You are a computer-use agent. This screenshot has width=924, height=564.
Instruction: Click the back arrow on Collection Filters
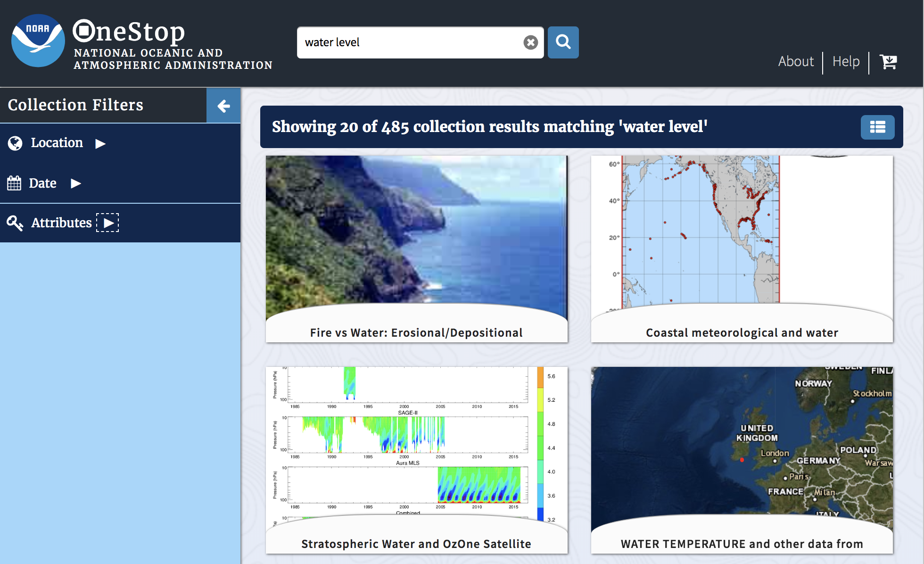(x=224, y=105)
